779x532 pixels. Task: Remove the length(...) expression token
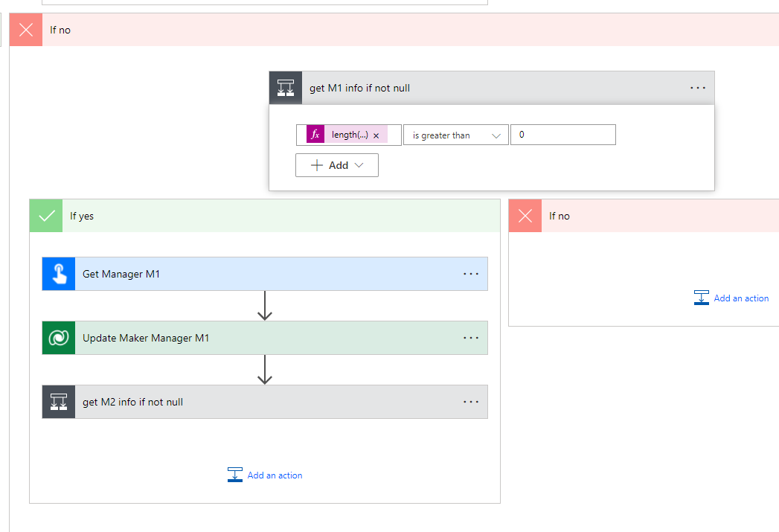pyautogui.click(x=376, y=135)
